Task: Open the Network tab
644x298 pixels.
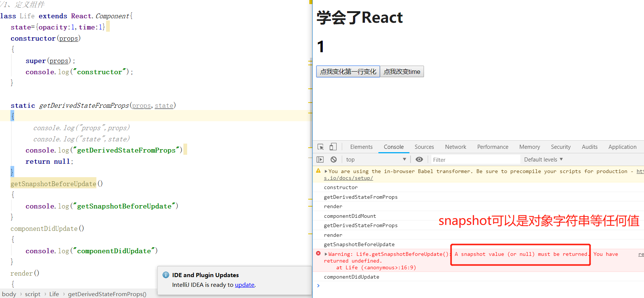Action: pos(456,147)
